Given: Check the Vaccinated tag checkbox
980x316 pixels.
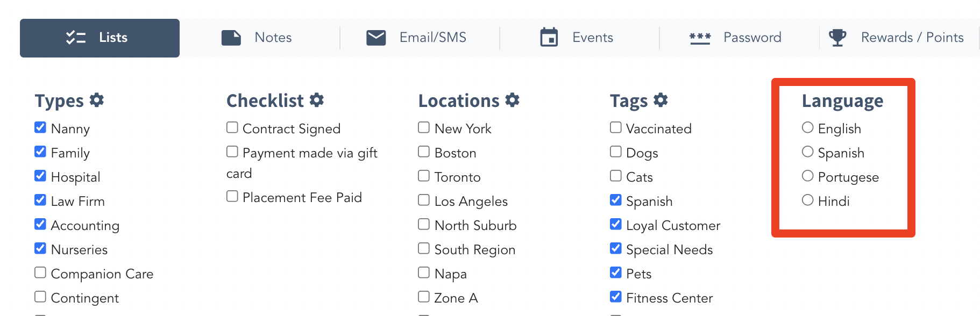Looking at the screenshot, I should coord(616,127).
